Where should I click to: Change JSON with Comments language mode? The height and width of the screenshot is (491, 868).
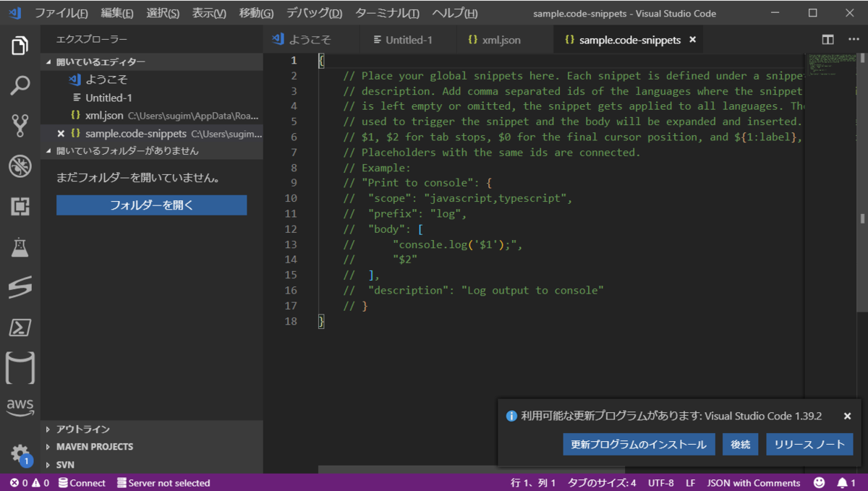tap(754, 483)
